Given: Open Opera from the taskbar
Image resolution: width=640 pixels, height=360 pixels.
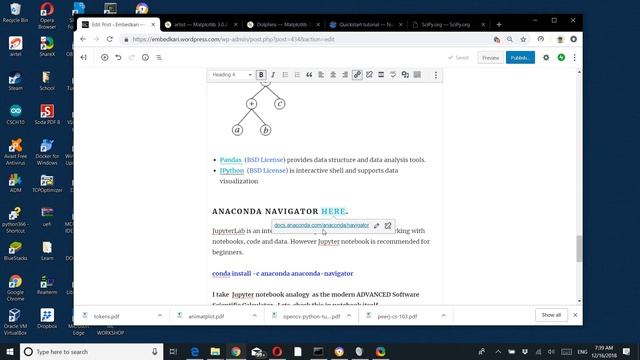Looking at the screenshot, I should pyautogui.click(x=277, y=351).
